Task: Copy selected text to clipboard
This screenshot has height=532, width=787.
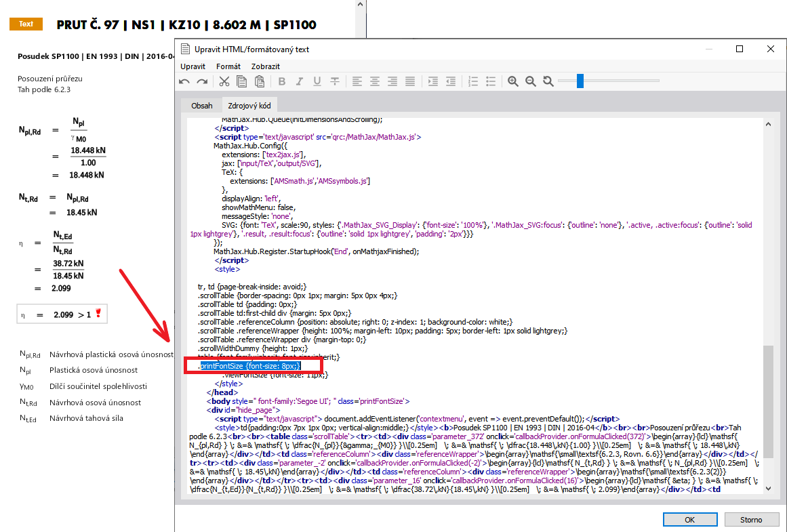Action: (x=242, y=81)
